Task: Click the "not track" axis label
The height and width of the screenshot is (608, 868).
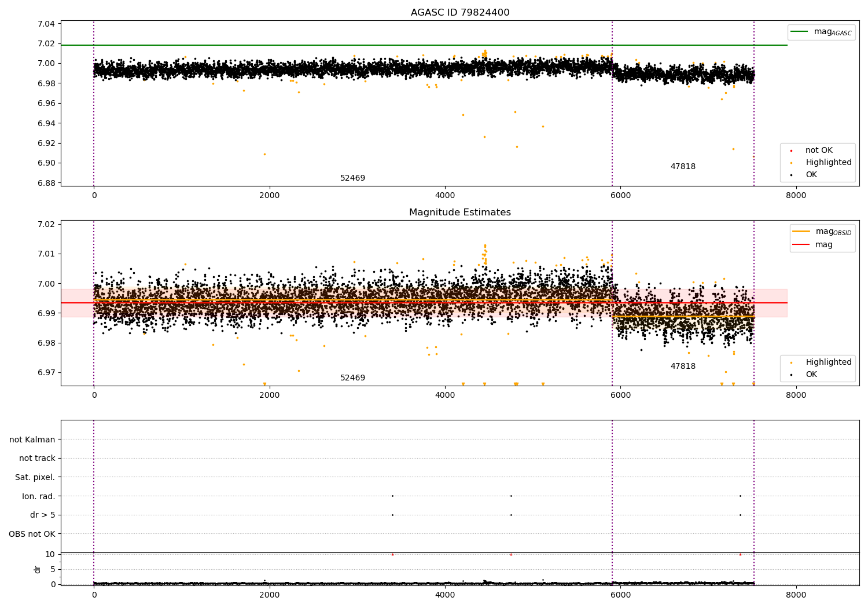Action: click(37, 459)
